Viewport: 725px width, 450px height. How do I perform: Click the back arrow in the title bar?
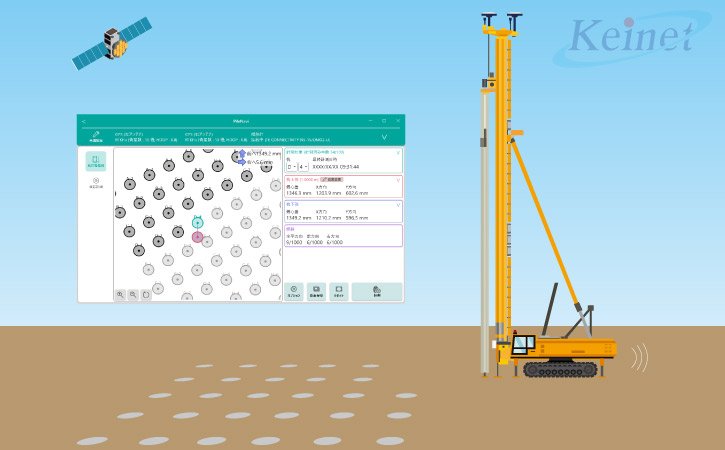(x=84, y=120)
